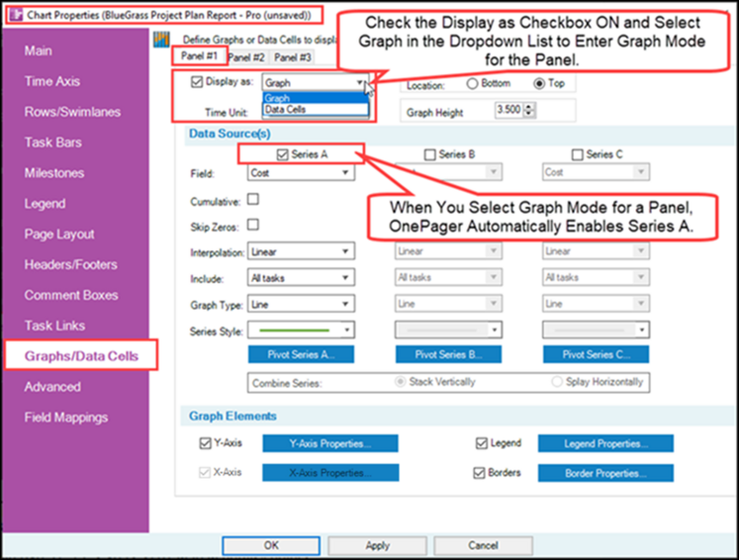Image resolution: width=739 pixels, height=560 pixels.
Task: Go to Time Axis settings
Action: point(52,81)
